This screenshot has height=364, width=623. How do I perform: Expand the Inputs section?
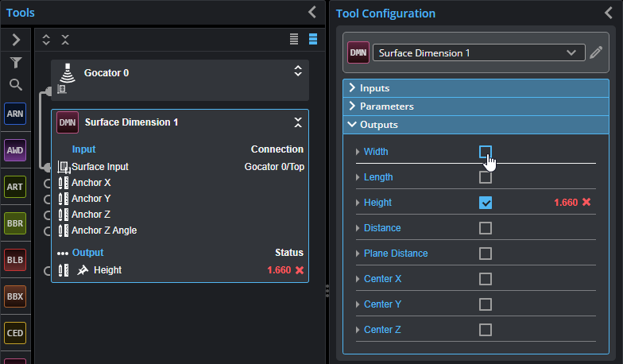(475, 88)
